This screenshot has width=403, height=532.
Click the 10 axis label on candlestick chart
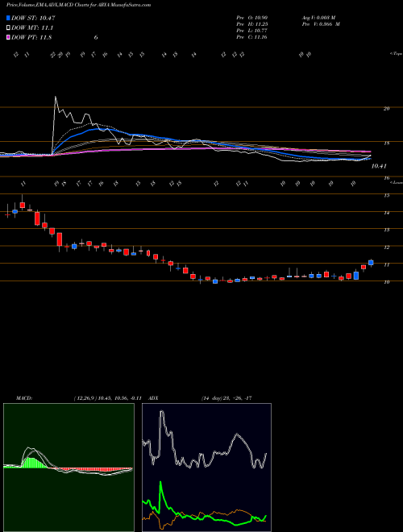click(386, 282)
